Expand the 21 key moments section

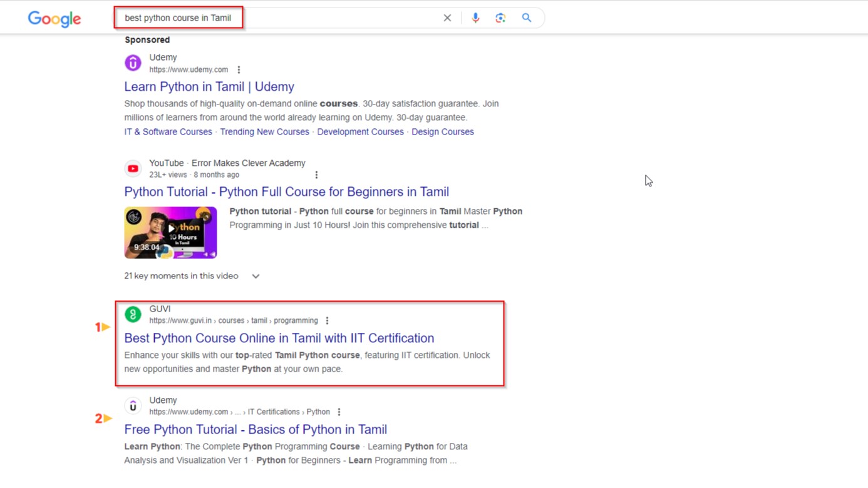(255, 275)
